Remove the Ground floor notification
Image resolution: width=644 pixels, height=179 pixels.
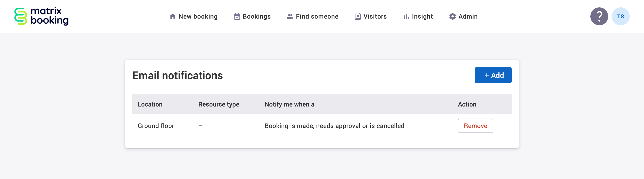(x=475, y=126)
